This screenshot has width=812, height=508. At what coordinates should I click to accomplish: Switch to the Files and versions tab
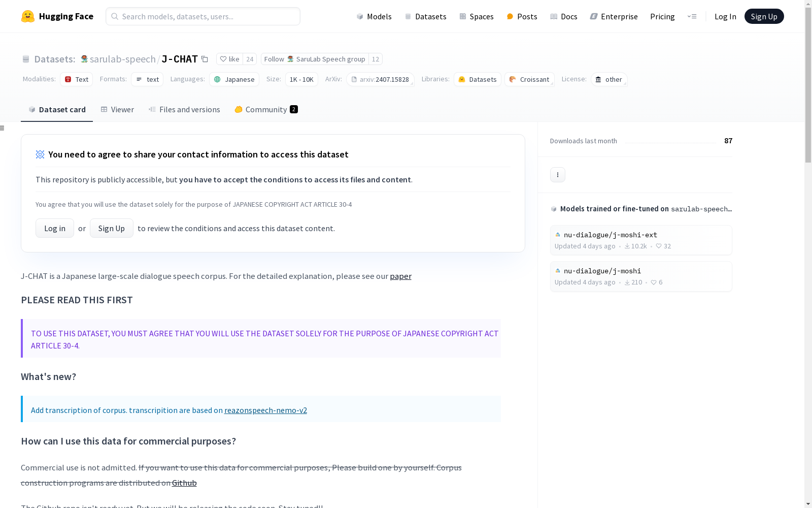click(x=184, y=110)
